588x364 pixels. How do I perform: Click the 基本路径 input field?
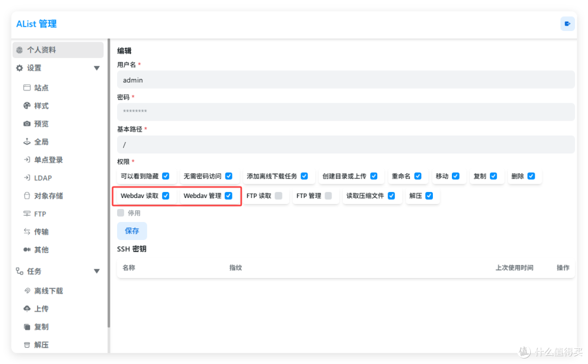346,144
